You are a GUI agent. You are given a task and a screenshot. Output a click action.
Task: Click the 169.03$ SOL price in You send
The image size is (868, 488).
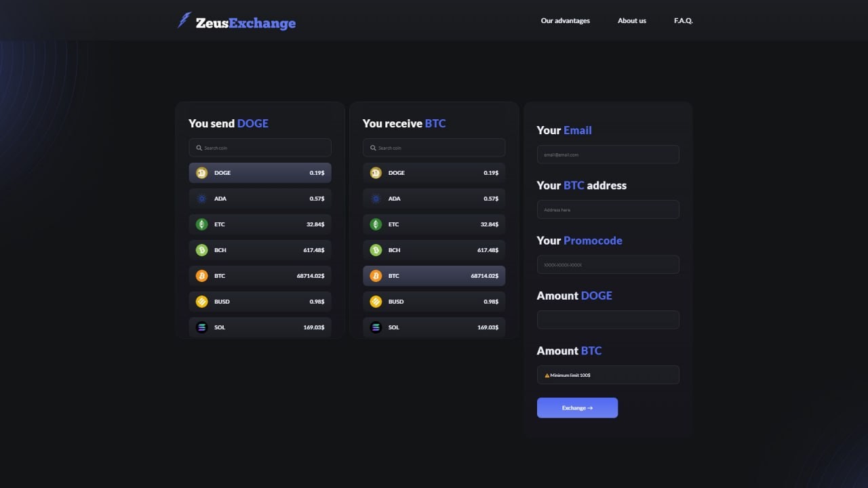314,327
